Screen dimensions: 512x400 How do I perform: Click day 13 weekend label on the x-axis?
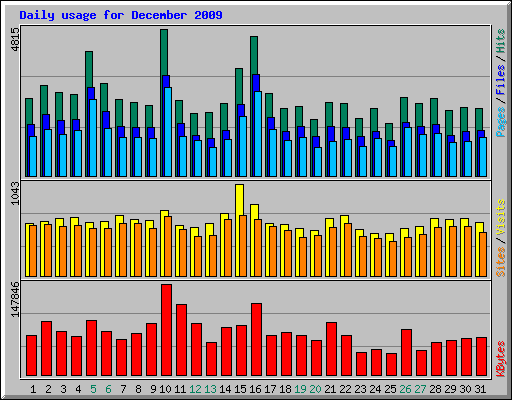tap(210, 389)
